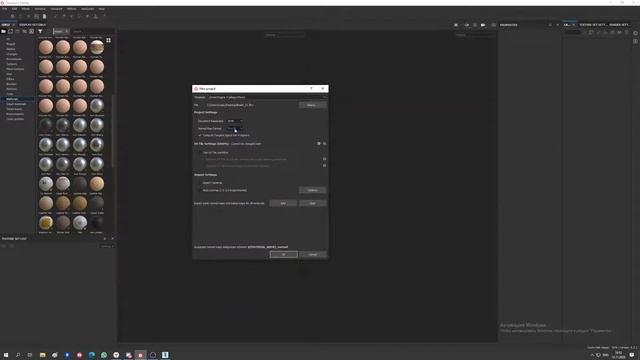Open the File menu
This screenshot has width=640, height=360.
point(4,9)
